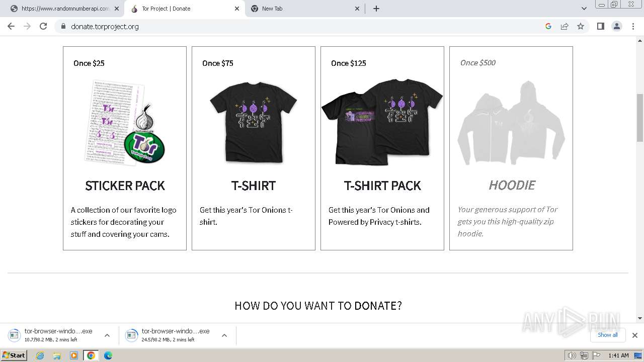Open media player from taskbar
This screenshot has height=362, width=644.
coord(74,355)
